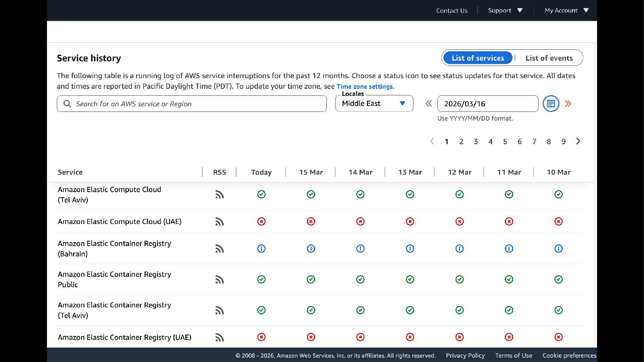Click the date input showing 2026/03/16

(x=488, y=104)
